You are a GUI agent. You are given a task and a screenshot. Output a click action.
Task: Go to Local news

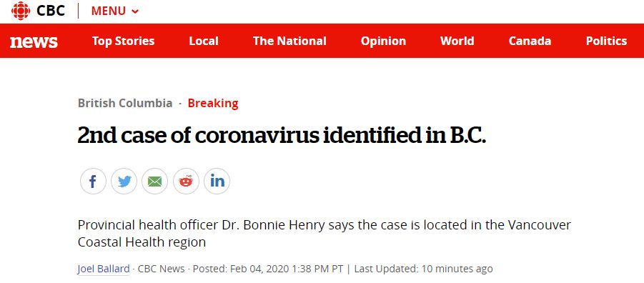pos(204,41)
